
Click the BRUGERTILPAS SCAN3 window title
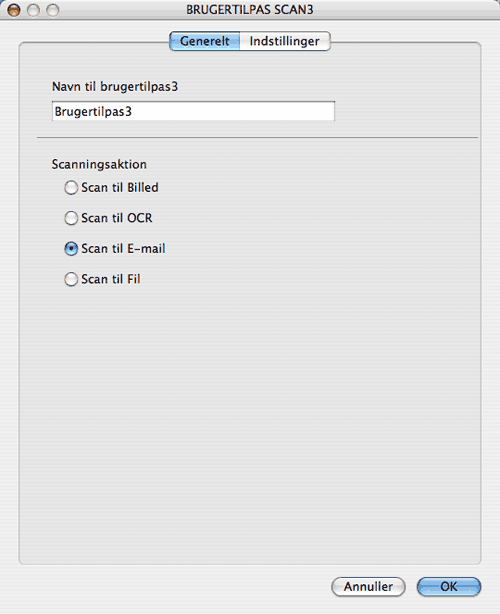(x=250, y=9)
